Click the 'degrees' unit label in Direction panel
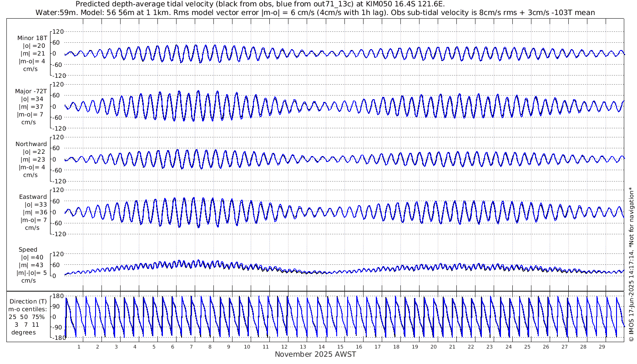Screen dimensions: 637x364 coord(24,332)
